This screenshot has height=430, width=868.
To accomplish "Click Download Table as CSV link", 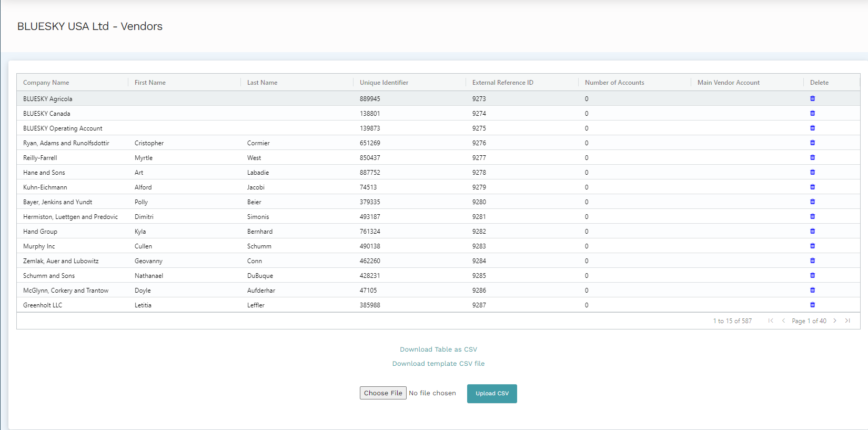I will tap(438, 349).
